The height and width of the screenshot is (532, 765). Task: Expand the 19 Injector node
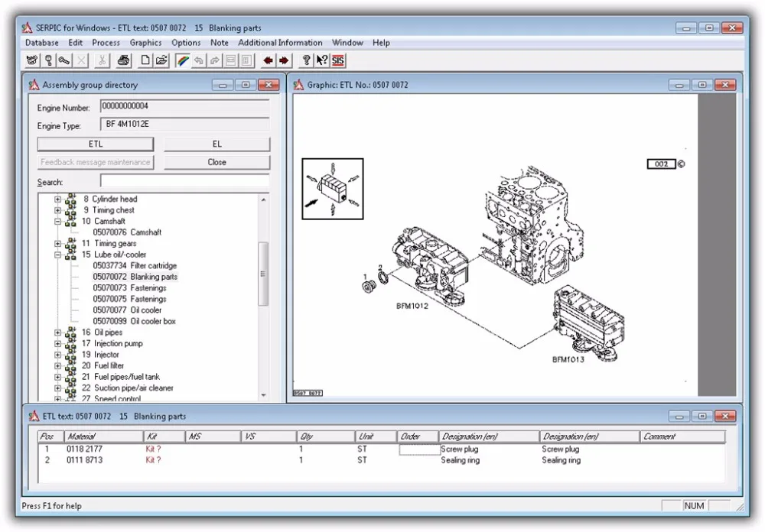tap(57, 355)
